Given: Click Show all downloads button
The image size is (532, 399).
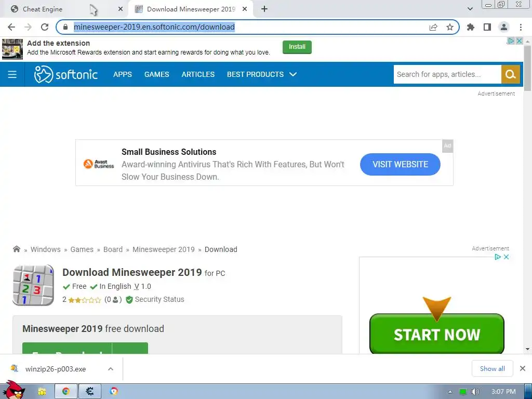Looking at the screenshot, I should 493,368.
